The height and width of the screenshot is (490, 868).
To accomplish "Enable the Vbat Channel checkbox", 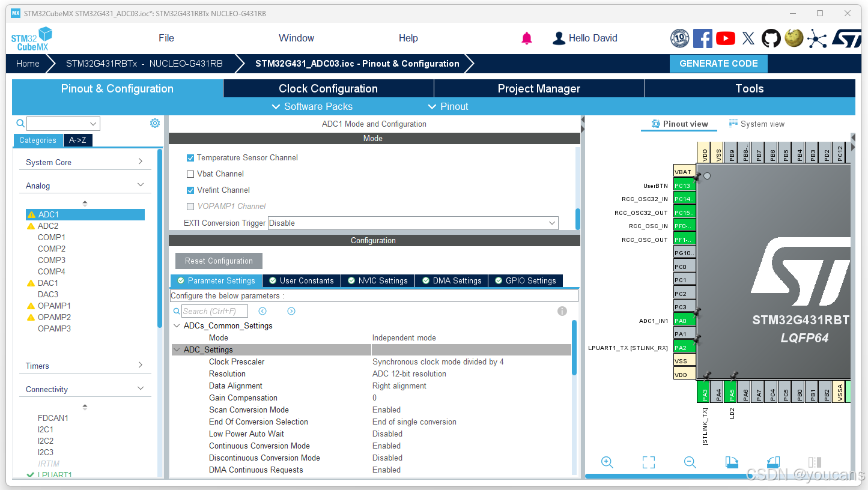I will [190, 174].
